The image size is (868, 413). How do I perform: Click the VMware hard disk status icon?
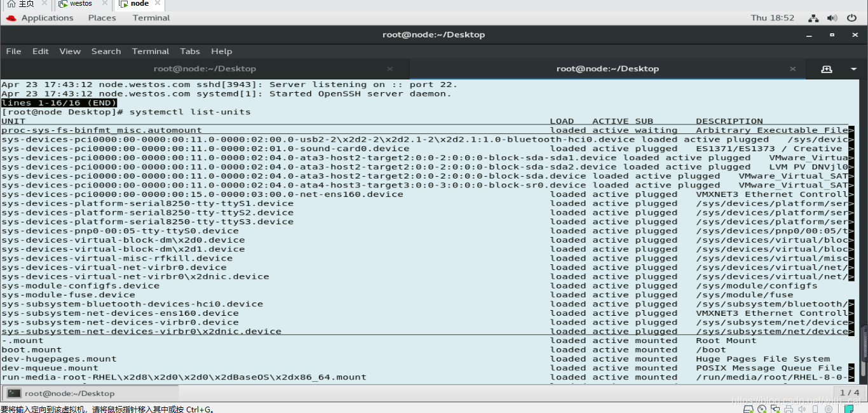point(749,409)
